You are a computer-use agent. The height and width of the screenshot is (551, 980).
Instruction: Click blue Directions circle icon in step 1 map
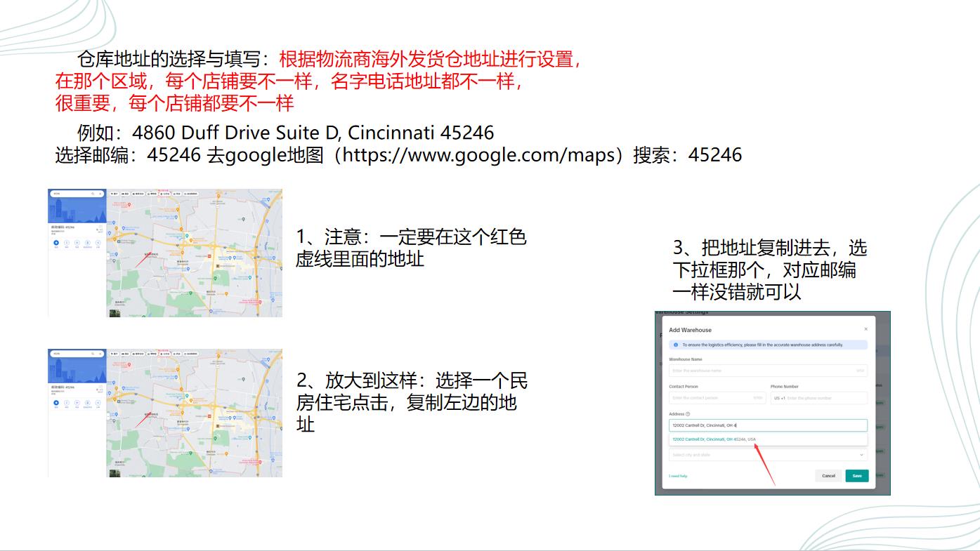click(56, 243)
